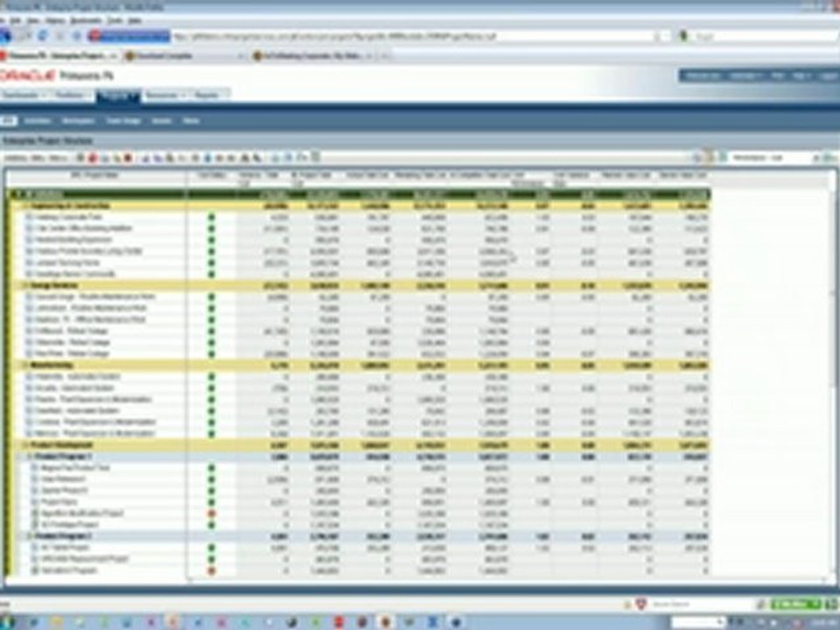
Task: Select the Deerfield - Automated System row
Action: click(359, 411)
